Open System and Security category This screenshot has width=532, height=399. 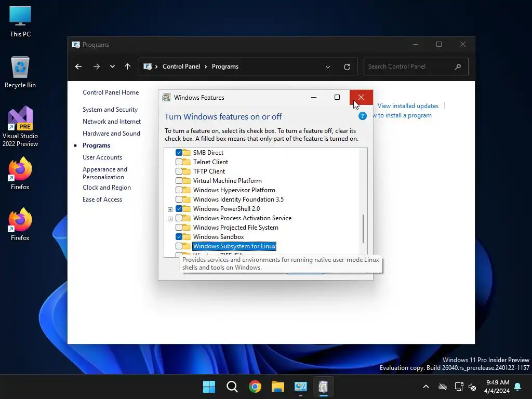[110, 110]
